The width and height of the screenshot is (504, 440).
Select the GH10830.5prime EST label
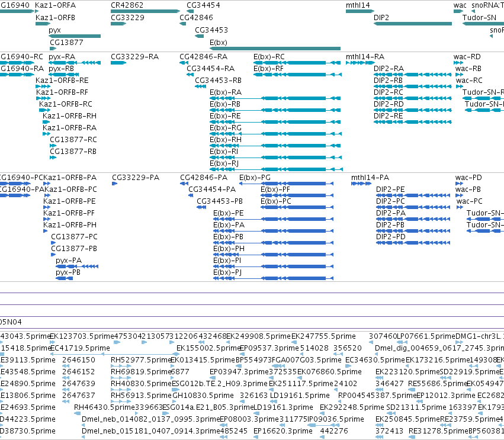coord(203,396)
